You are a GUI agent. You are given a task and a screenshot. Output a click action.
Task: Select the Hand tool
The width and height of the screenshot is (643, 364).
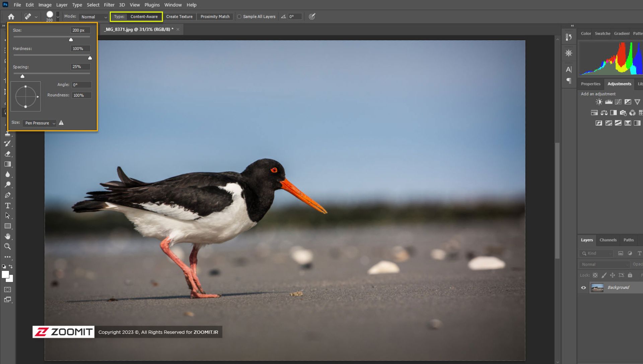click(7, 236)
